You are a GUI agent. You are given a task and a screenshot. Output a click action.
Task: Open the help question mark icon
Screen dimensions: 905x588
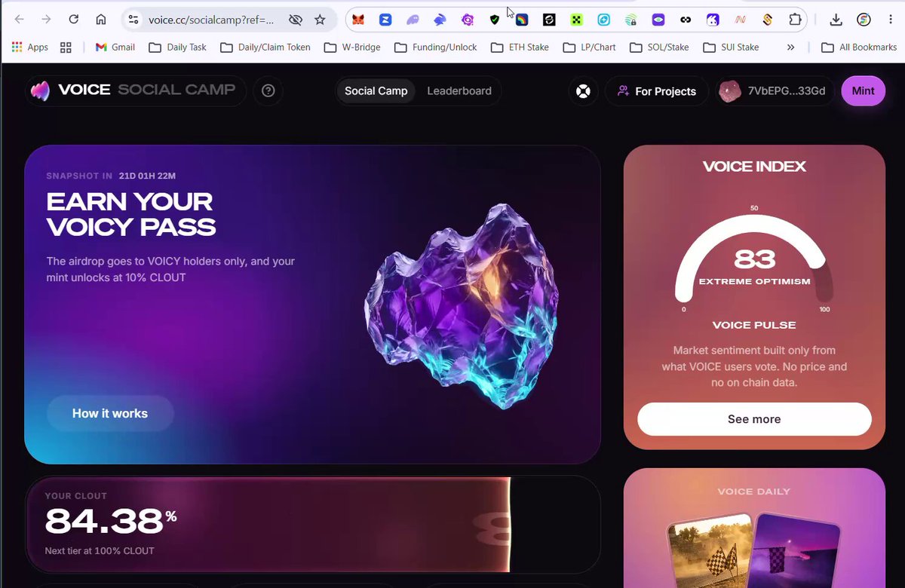pos(268,91)
